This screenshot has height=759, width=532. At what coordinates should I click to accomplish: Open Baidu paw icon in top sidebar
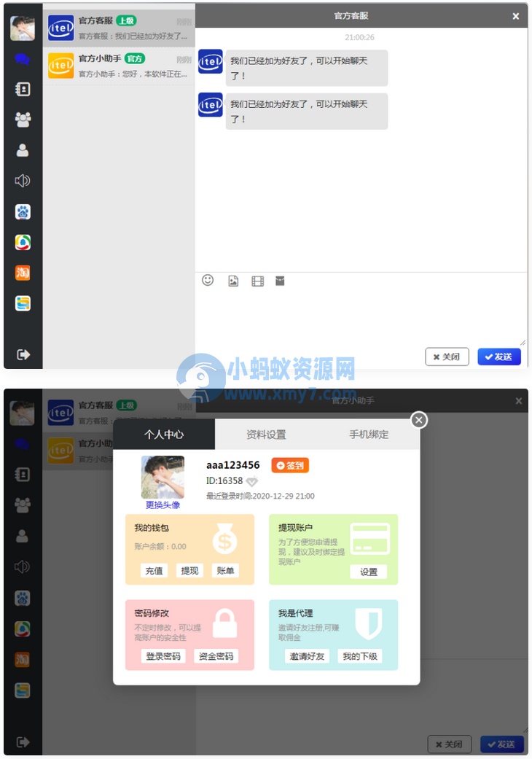point(23,212)
